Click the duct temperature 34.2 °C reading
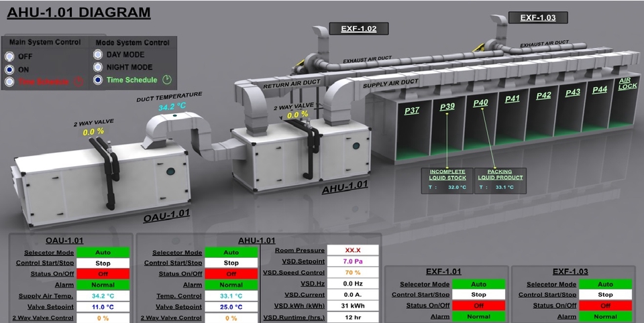The width and height of the screenshot is (644, 323). [172, 107]
